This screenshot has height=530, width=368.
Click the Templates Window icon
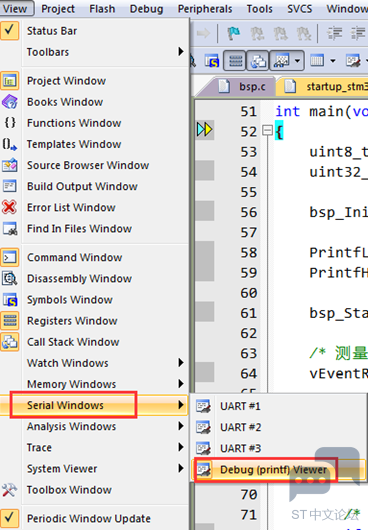click(x=9, y=144)
